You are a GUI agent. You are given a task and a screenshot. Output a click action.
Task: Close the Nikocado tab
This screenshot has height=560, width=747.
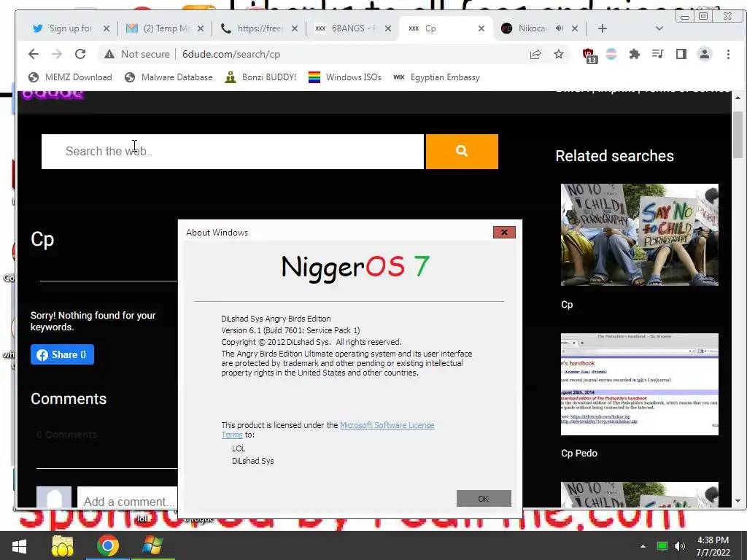[x=575, y=28]
